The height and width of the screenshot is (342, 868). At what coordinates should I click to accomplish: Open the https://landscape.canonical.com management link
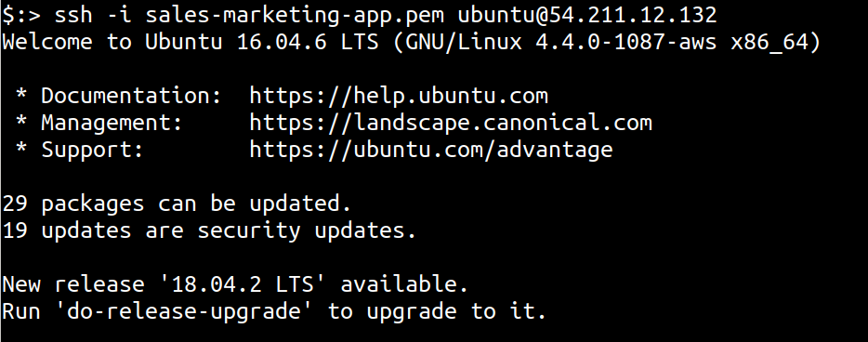(451, 123)
